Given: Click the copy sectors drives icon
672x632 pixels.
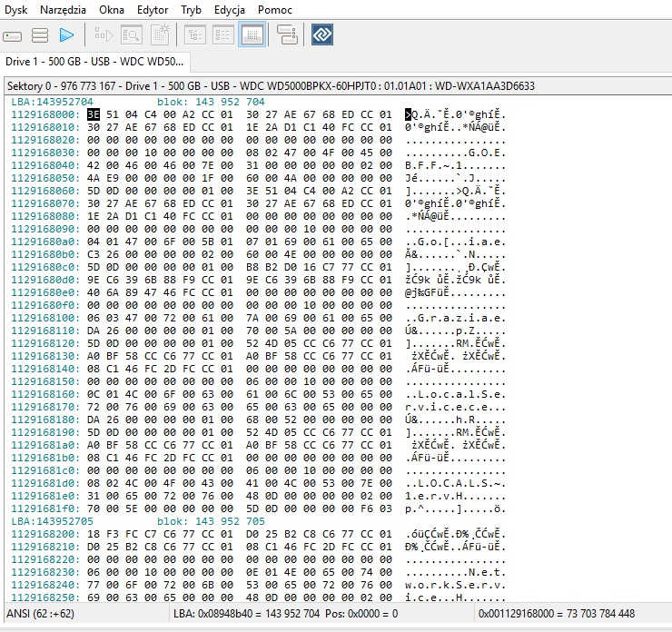Looking at the screenshot, I should [287, 35].
